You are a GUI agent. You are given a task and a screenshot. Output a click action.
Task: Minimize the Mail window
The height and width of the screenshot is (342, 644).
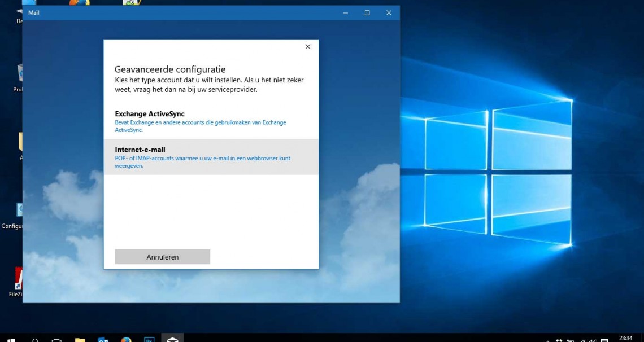pos(345,13)
